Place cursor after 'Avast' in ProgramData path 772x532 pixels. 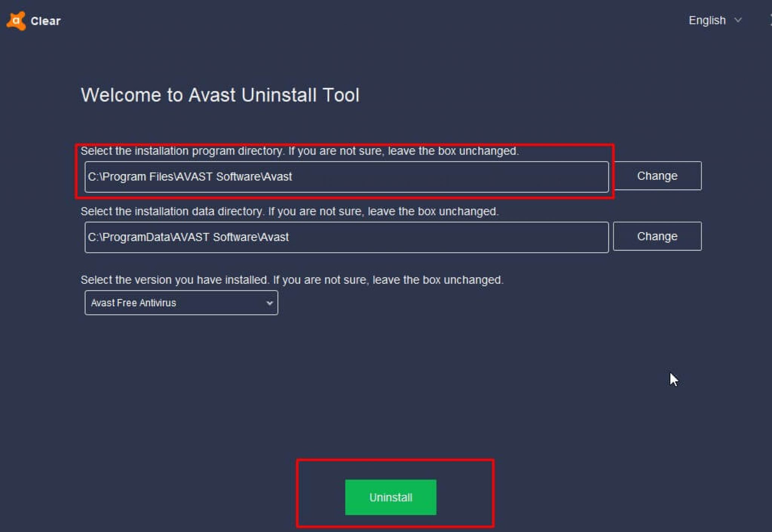pos(290,237)
